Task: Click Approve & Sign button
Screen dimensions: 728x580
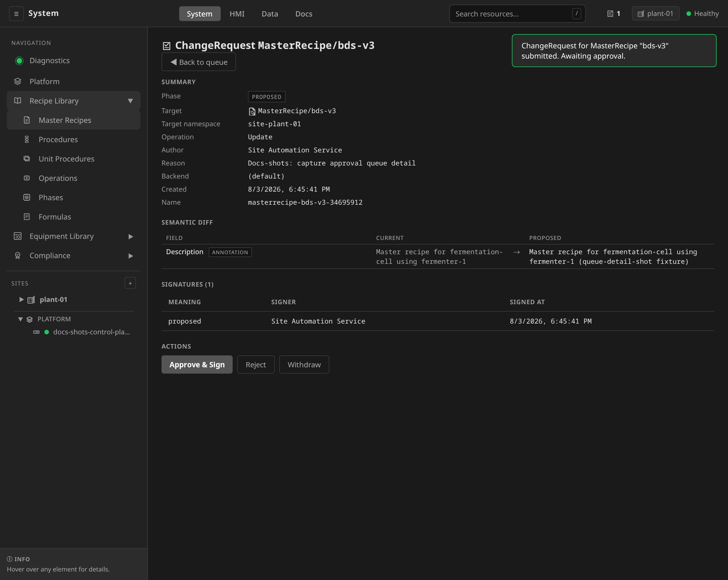Action: [197, 364]
